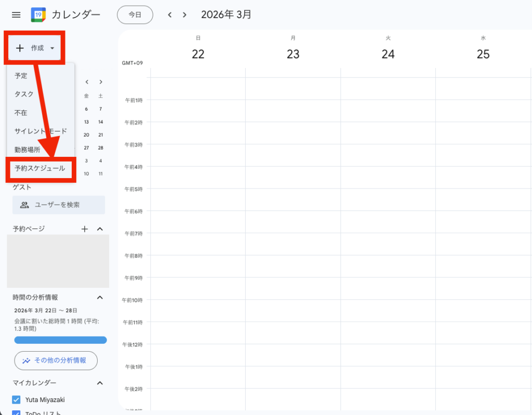Open その他の分析情報 button
The image size is (532, 415).
click(x=56, y=360)
